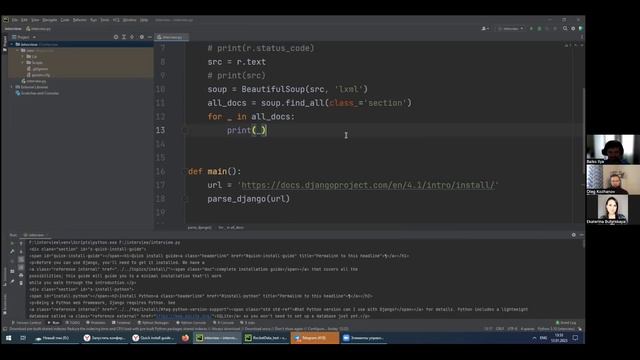Click parse_django breadcrumb below editor

(x=199, y=227)
